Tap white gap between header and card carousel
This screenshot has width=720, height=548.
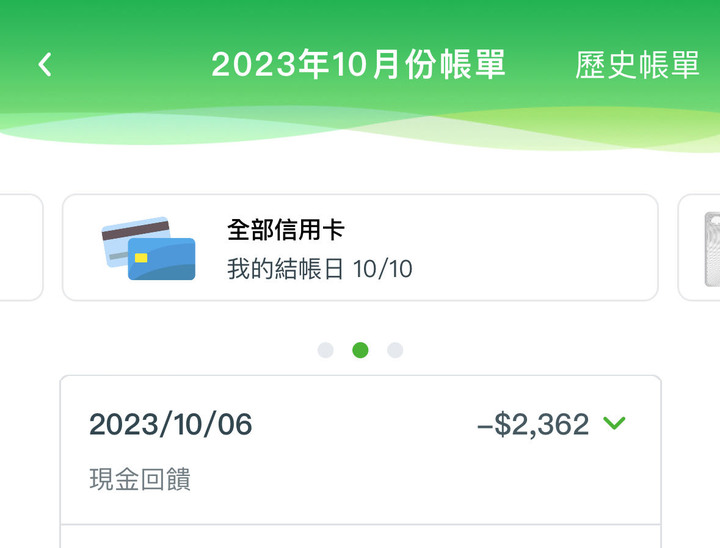pos(360,172)
